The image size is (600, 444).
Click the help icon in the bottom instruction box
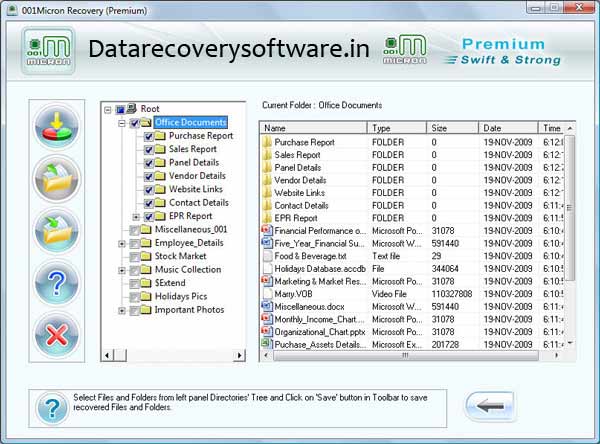52,408
